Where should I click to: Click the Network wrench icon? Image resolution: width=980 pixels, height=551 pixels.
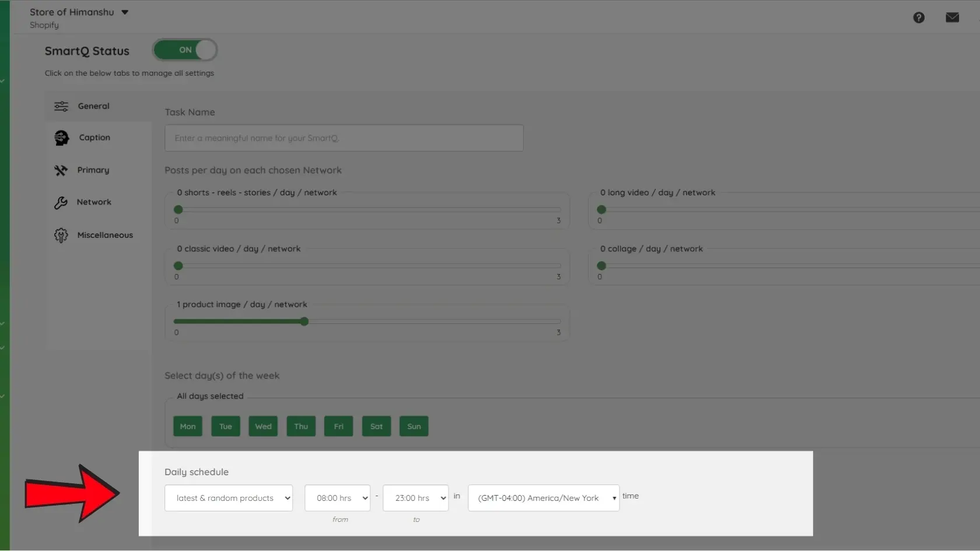(61, 202)
